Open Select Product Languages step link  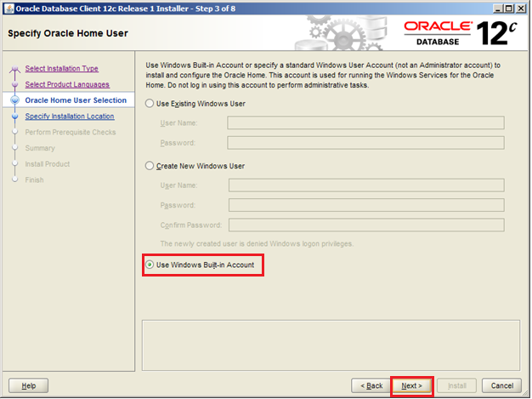pyautogui.click(x=67, y=84)
